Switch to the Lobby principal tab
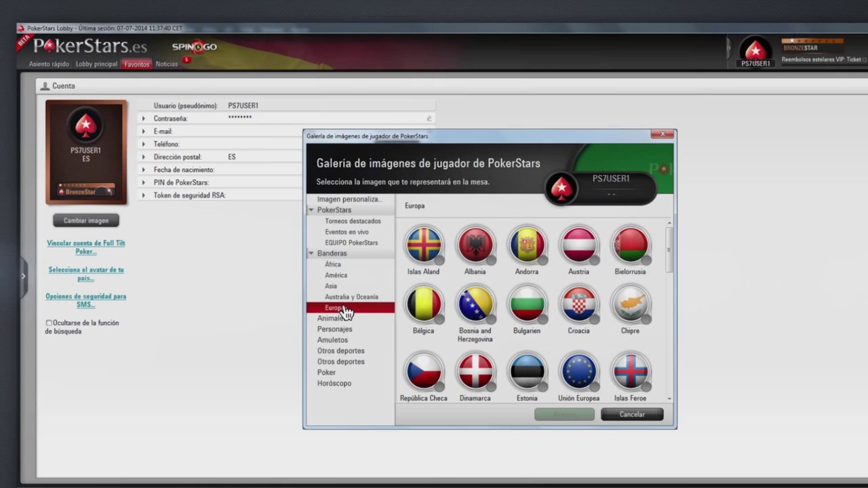Screen dimensions: 868x488 click(96, 64)
